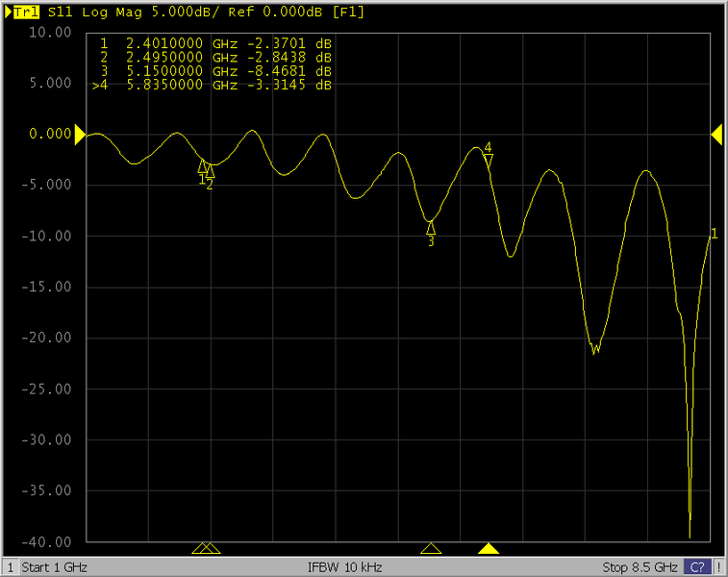Select the solid active marker on frequency axis
728x577 pixels.
[x=489, y=549]
